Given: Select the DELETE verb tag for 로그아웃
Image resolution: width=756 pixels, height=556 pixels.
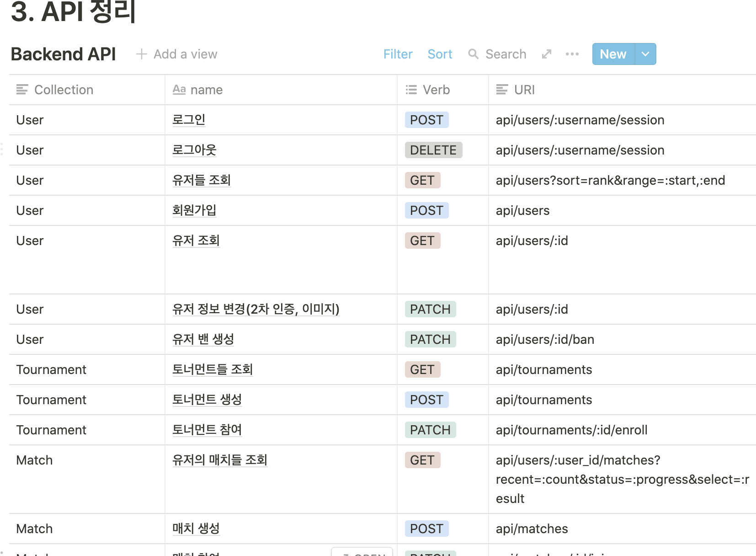Looking at the screenshot, I should pos(433,150).
